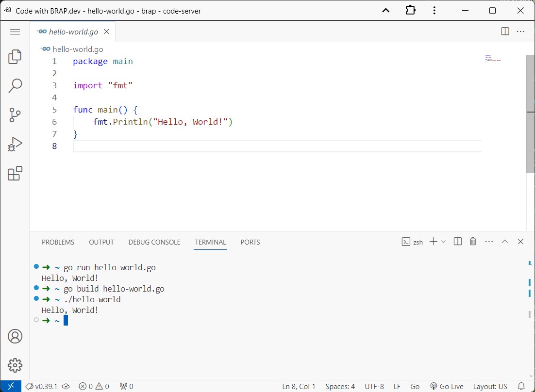535x392 pixels.
Task: Open the Manage settings gear
Action: (15, 365)
